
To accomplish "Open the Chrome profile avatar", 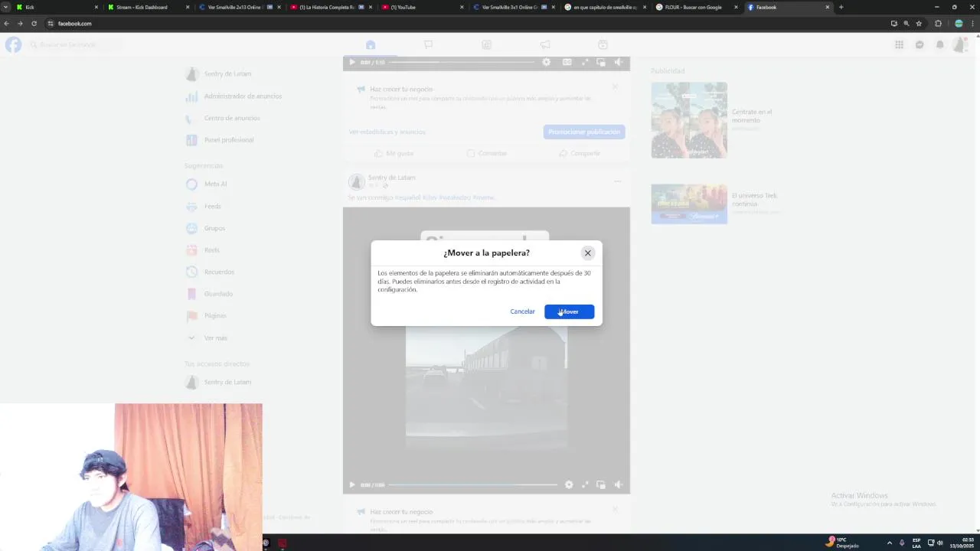I will [959, 24].
